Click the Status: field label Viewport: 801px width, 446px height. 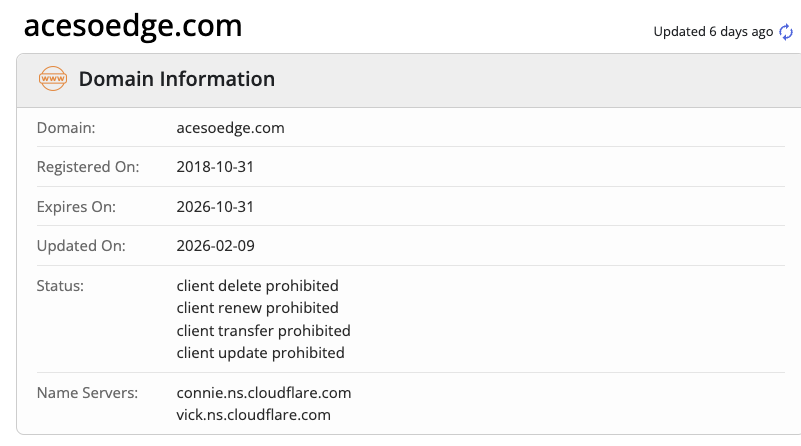click(x=60, y=286)
